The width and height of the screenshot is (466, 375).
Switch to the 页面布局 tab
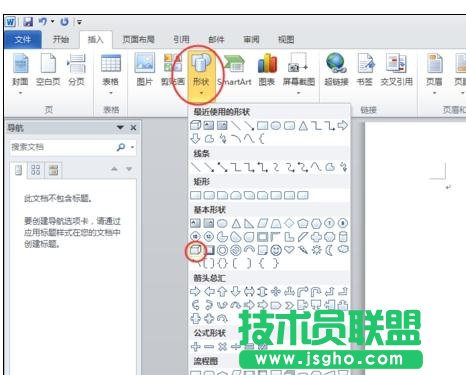139,39
